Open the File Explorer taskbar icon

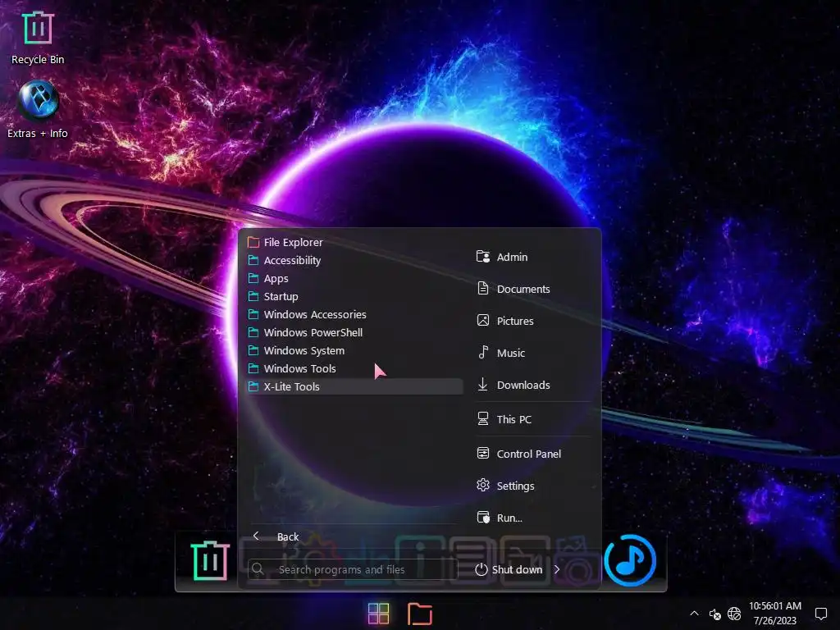(419, 614)
